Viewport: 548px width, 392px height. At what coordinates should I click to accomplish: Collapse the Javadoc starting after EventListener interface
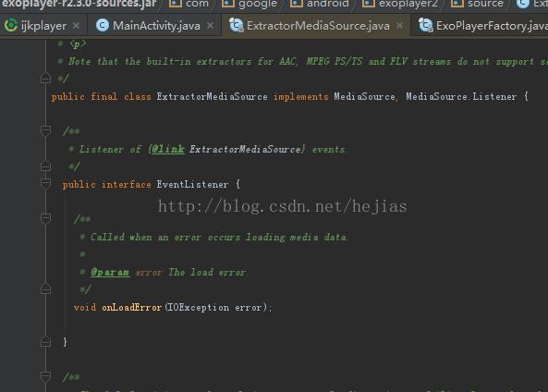(x=45, y=377)
